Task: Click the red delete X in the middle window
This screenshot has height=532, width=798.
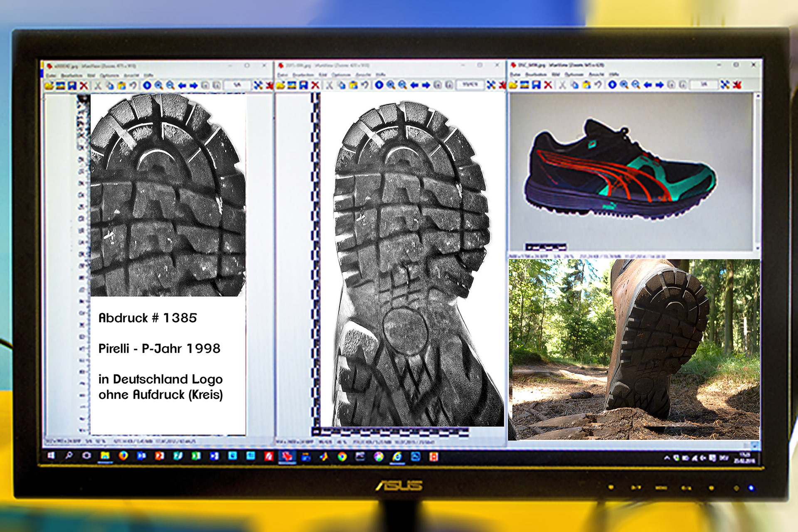Action: [315, 85]
